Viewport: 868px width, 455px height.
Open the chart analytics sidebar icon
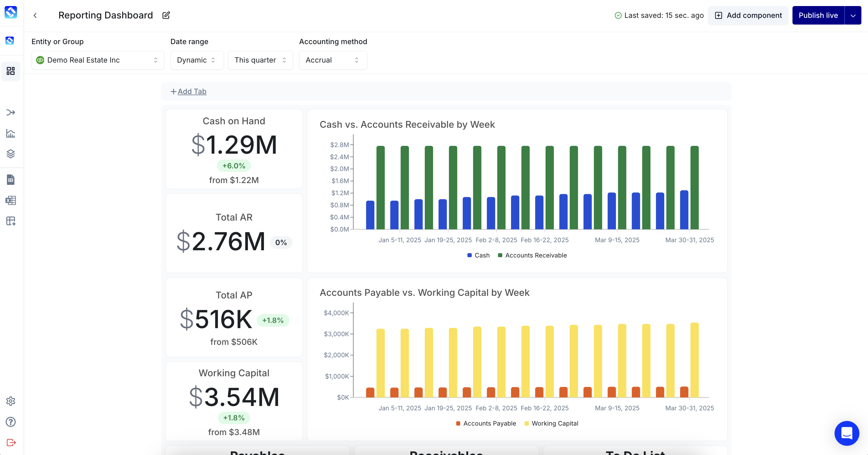(x=11, y=134)
